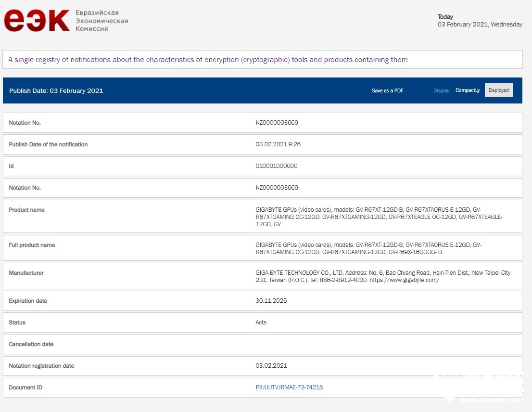Screen dimensions: 532x412
Task: Select the Deployed display button
Action: coord(498,90)
